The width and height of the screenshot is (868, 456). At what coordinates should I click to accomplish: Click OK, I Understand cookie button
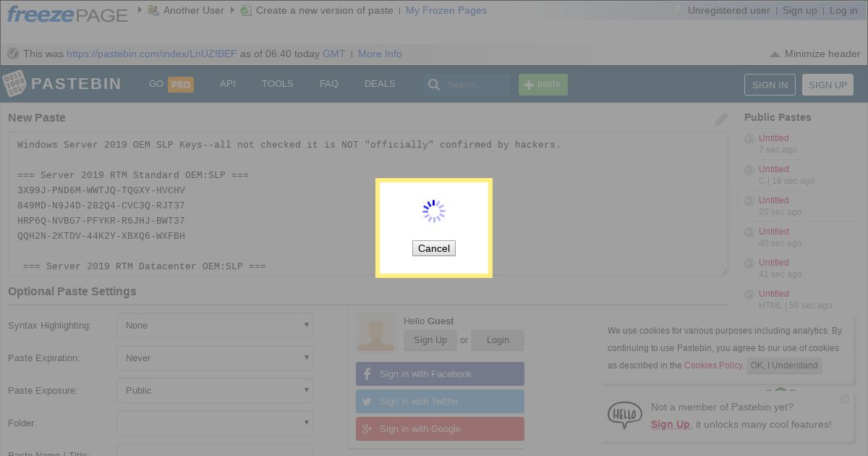[784, 366]
